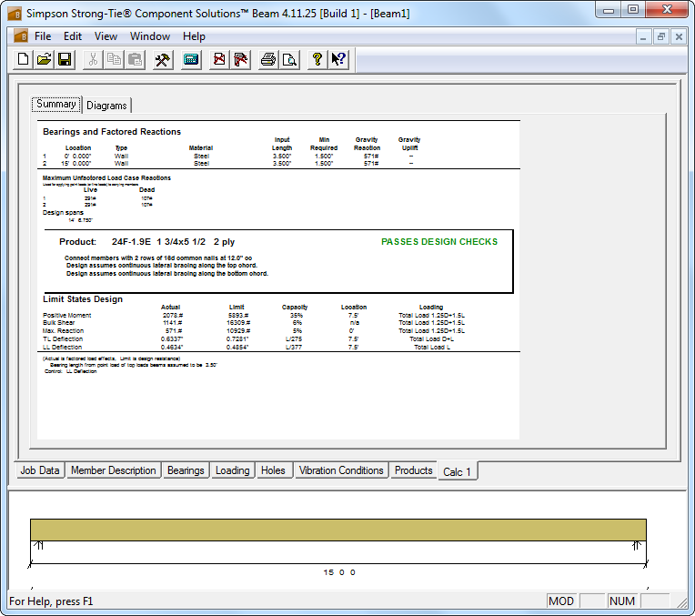Click the Limit States Design heading
The image size is (695, 616).
[x=83, y=299]
